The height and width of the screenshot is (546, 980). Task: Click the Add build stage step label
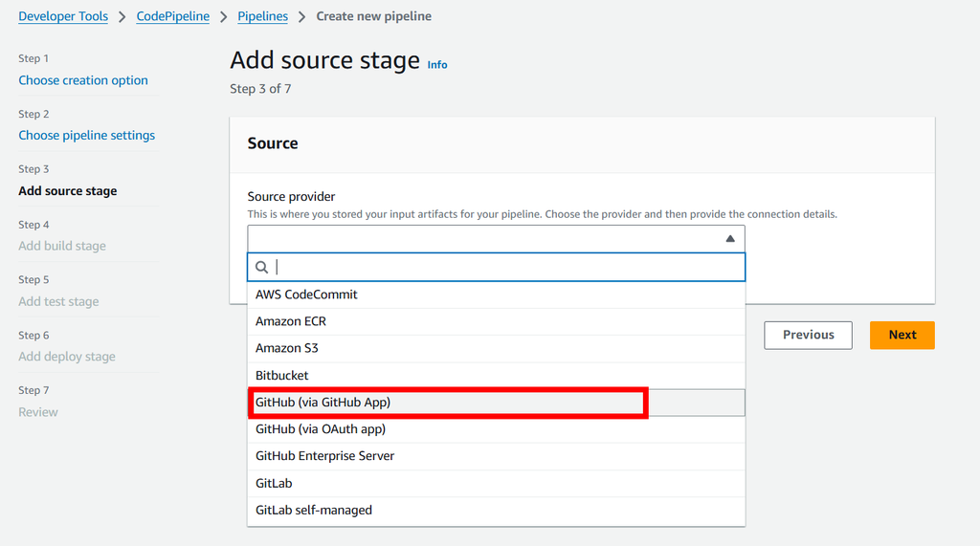coord(62,246)
